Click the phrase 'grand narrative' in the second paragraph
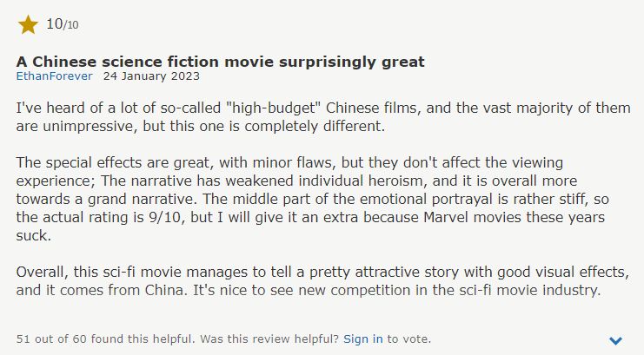 (142, 199)
